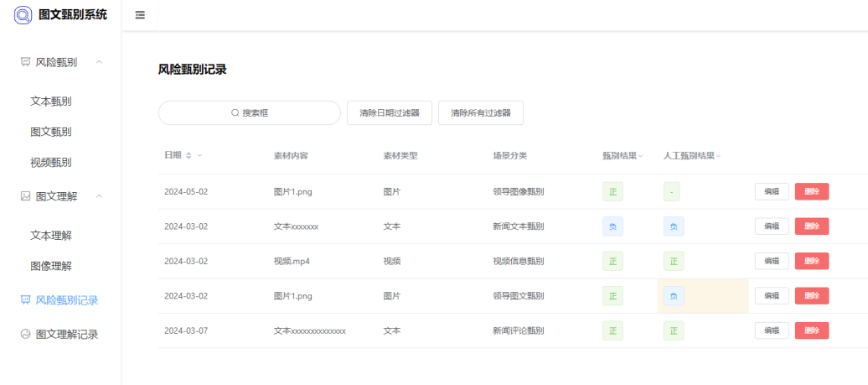
Task: Open the 人工甄别结果 column filter dropdown
Action: coord(718,156)
